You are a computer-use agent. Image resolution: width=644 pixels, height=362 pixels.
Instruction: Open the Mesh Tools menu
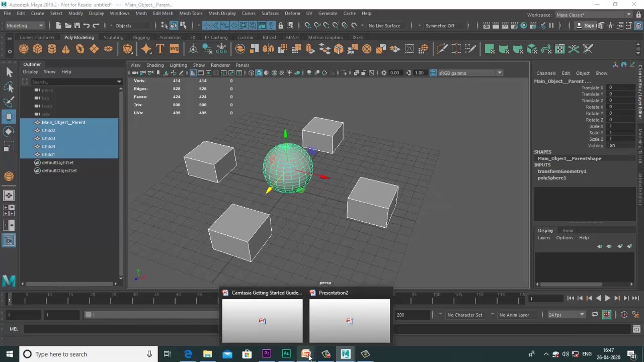[x=191, y=13]
